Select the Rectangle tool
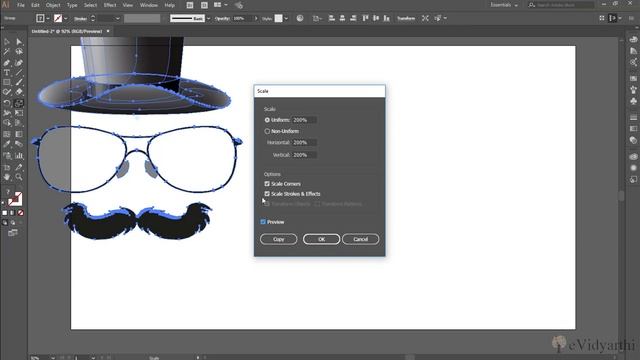The width and height of the screenshot is (640, 360). coord(7,83)
